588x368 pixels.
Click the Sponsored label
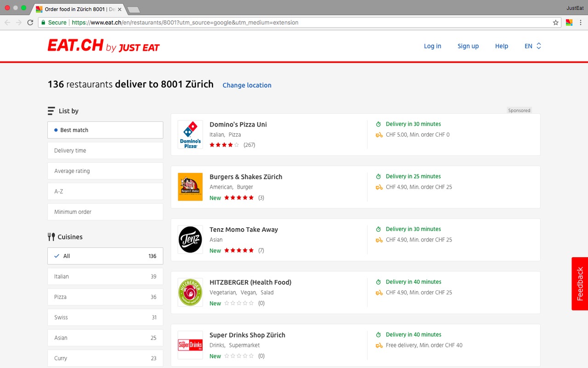click(x=519, y=110)
